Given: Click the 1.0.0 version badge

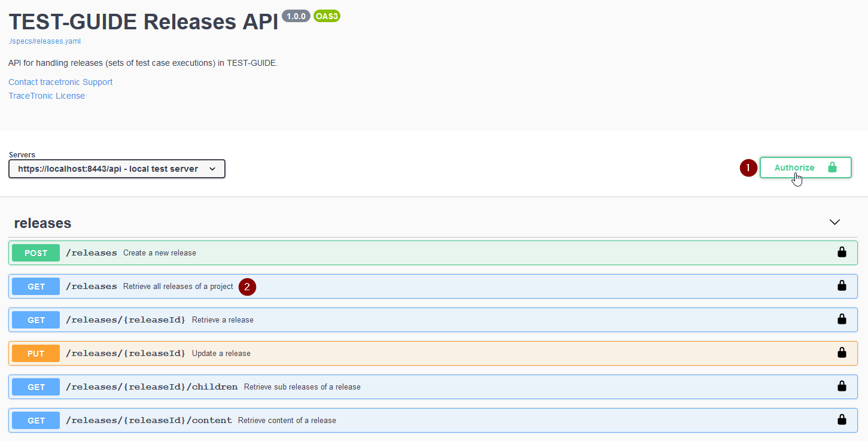Looking at the screenshot, I should [296, 16].
